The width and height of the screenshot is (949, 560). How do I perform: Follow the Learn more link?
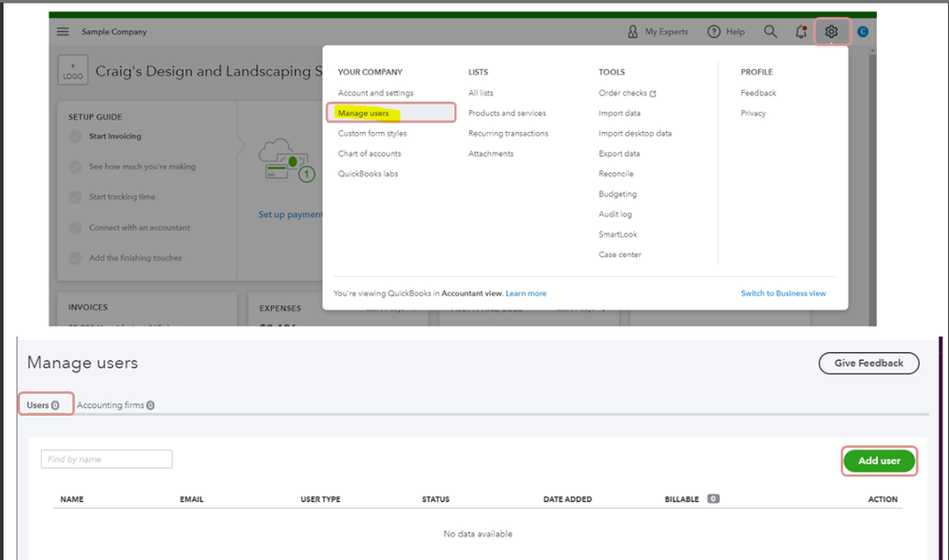point(526,293)
